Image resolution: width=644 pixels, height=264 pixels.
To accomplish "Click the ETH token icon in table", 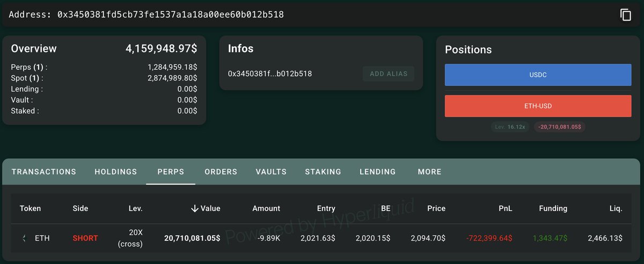I will click(x=24, y=238).
